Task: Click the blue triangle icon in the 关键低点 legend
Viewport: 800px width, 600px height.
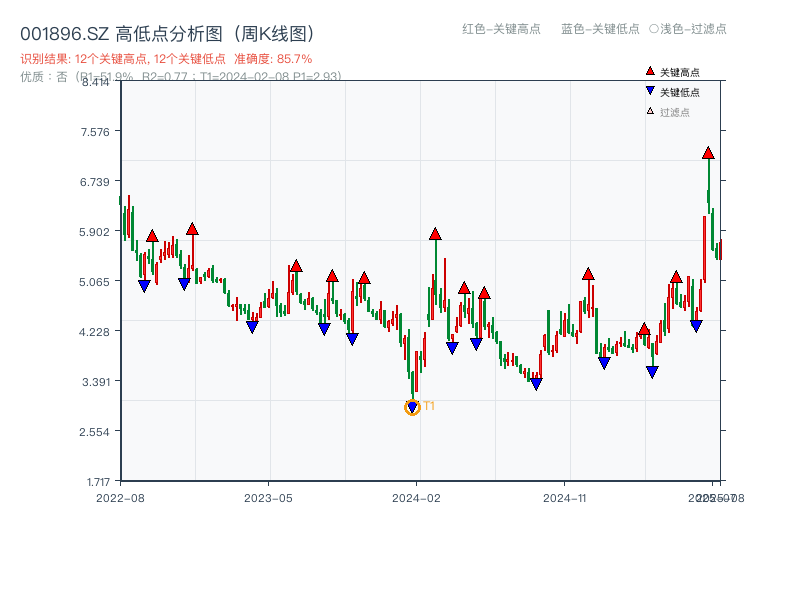Action: tap(650, 91)
